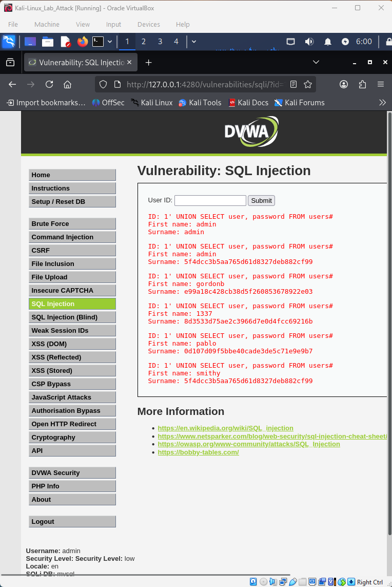392x587 pixels.
Task: Click the DVWA logo
Action: coord(251,131)
